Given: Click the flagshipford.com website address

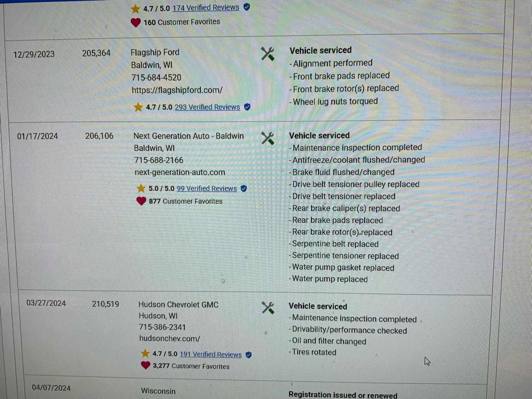Looking at the screenshot, I should [x=177, y=90].
